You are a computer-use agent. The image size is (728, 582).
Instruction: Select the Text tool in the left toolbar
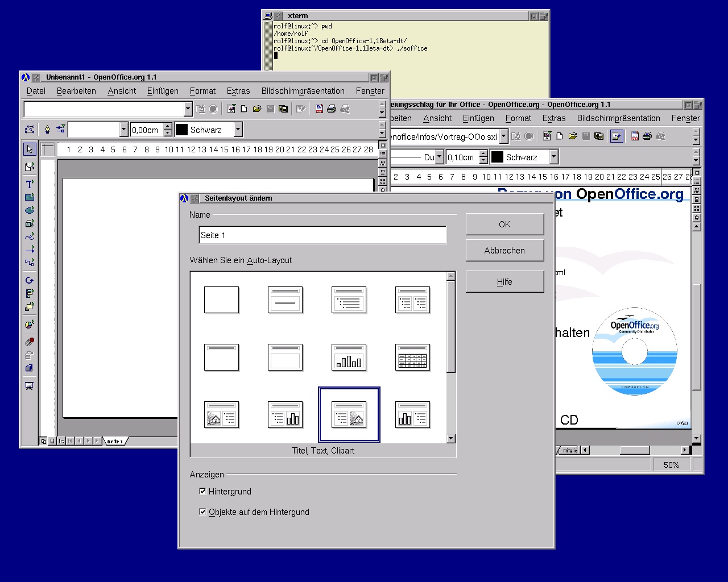coord(30,184)
